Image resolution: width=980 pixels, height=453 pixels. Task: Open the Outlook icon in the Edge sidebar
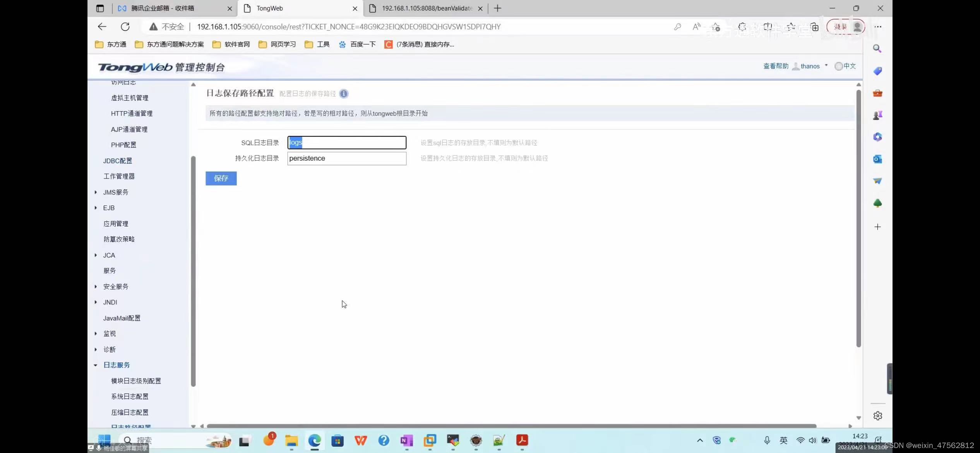click(877, 159)
